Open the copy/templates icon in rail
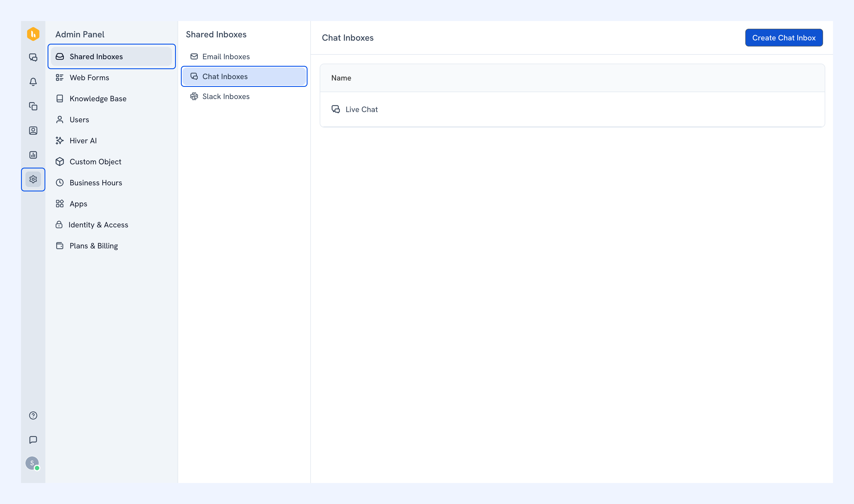The image size is (854, 504). click(x=33, y=106)
